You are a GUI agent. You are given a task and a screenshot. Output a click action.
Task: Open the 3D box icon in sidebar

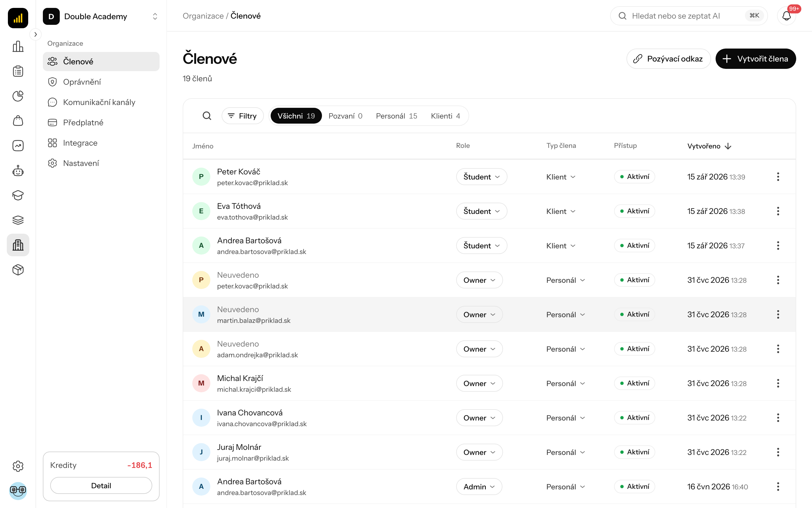pyautogui.click(x=18, y=270)
